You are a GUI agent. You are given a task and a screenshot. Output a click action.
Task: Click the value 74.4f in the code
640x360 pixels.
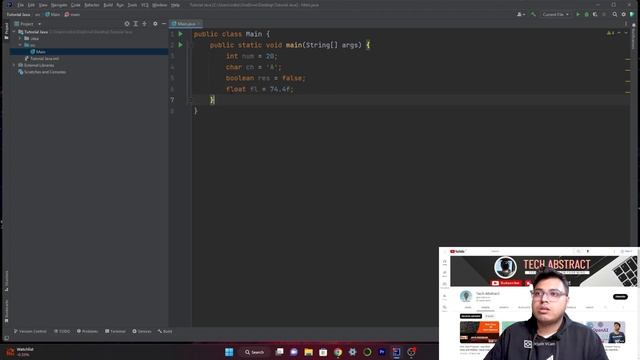280,89
